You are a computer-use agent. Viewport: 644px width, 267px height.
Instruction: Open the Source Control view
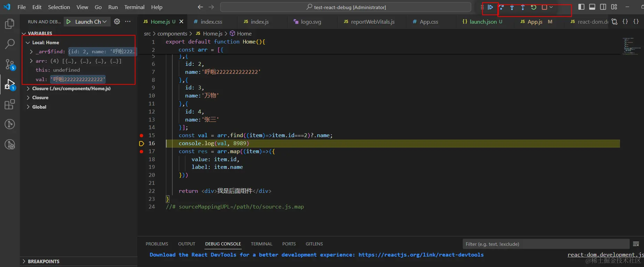(x=10, y=64)
